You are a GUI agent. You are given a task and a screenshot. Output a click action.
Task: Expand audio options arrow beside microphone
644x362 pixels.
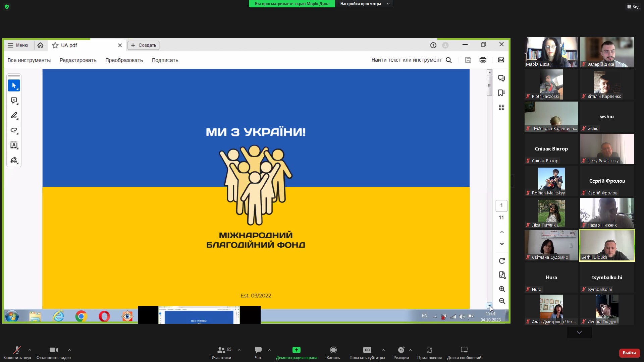[x=30, y=350]
